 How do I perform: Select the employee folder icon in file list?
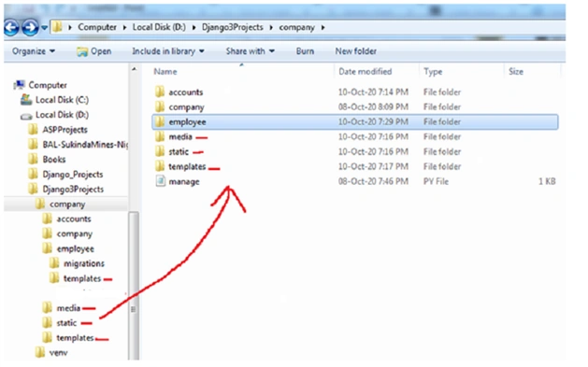[160, 121]
